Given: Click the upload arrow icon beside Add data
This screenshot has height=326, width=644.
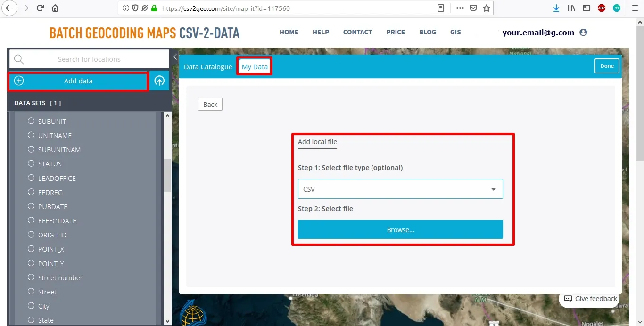Looking at the screenshot, I should coord(159,81).
